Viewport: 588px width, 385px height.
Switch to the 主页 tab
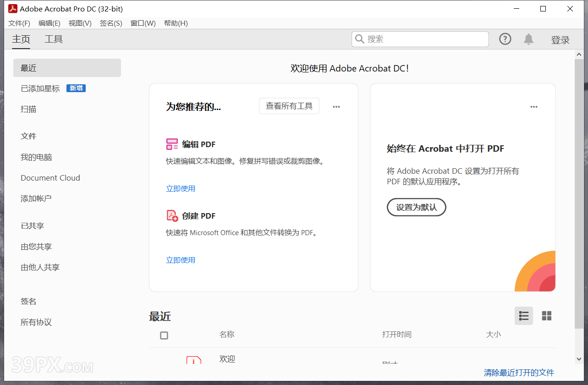pyautogui.click(x=21, y=39)
